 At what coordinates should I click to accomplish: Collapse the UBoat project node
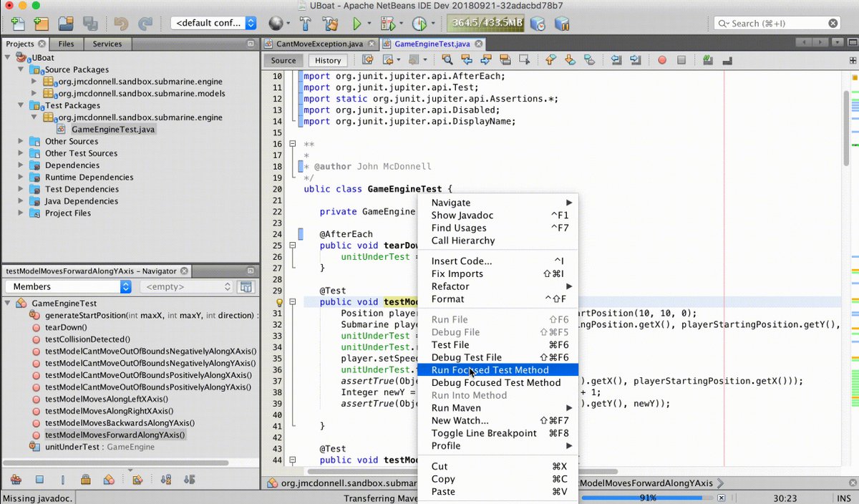pyautogui.click(x=9, y=57)
